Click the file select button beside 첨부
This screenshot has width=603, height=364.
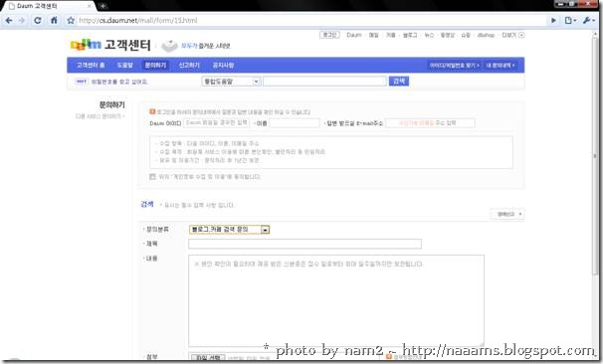(208, 357)
